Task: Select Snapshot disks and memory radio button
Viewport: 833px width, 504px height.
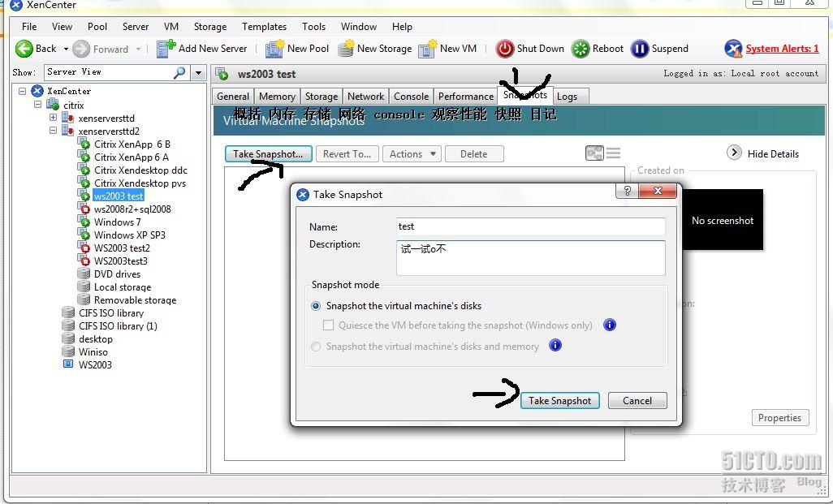Action: tap(316, 347)
